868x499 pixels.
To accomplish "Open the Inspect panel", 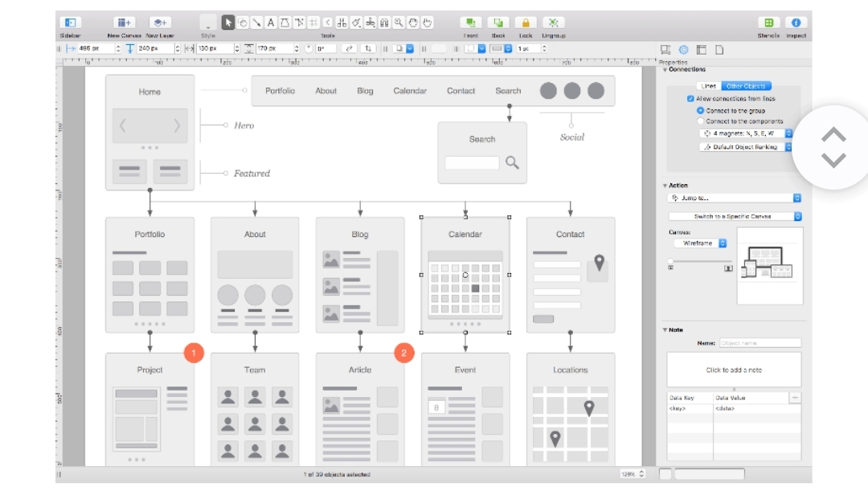I will point(796,23).
